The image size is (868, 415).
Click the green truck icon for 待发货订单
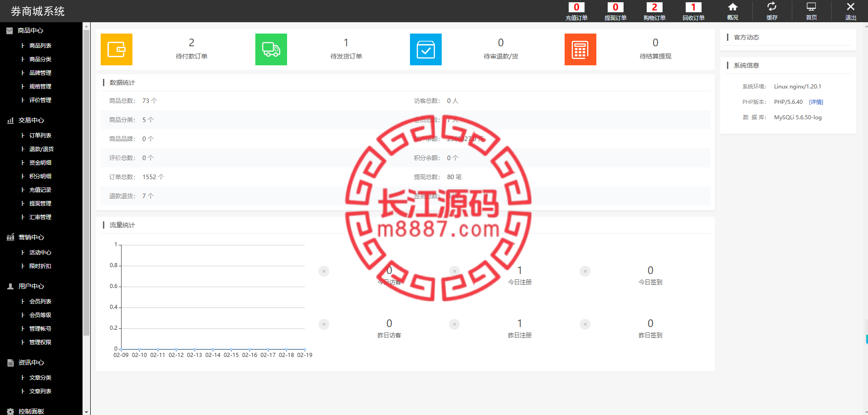pos(271,49)
